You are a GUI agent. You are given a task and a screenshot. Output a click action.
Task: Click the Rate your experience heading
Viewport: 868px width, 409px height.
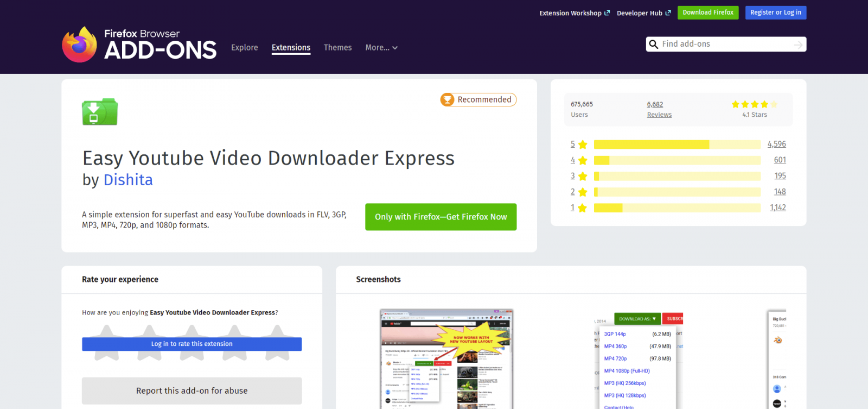(120, 280)
